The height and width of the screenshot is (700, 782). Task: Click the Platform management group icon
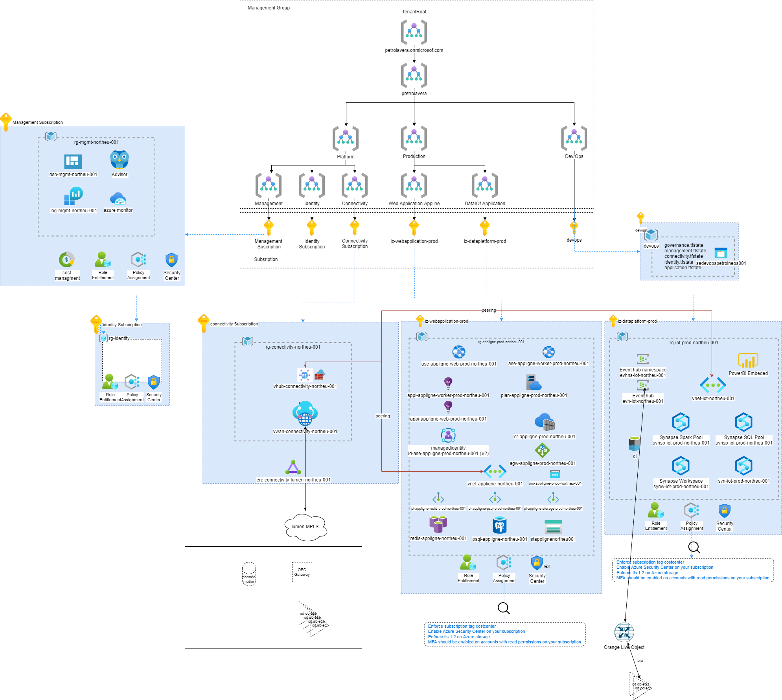tap(345, 139)
